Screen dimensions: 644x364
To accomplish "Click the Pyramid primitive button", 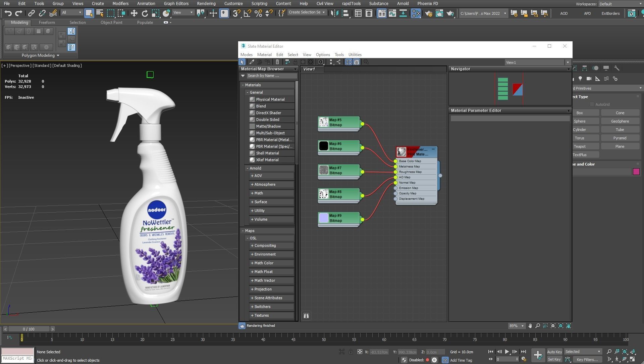I will click(620, 138).
